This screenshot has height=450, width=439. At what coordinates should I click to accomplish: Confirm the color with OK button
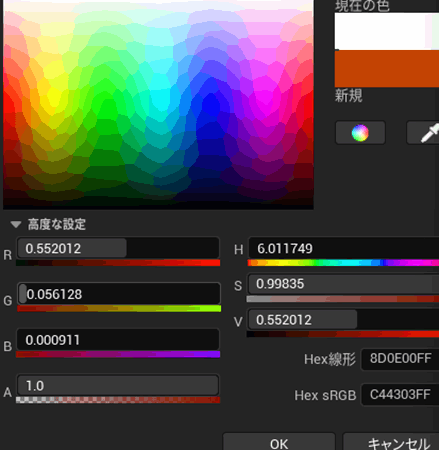point(279,442)
